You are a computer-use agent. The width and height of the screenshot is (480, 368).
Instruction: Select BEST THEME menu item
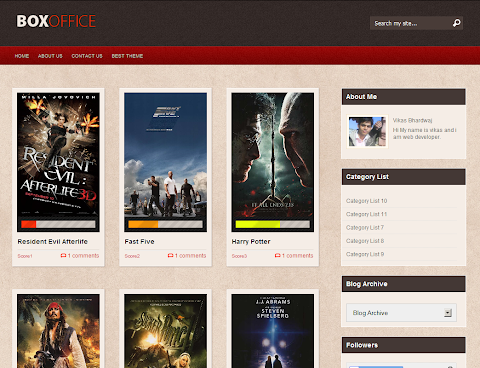(127, 56)
